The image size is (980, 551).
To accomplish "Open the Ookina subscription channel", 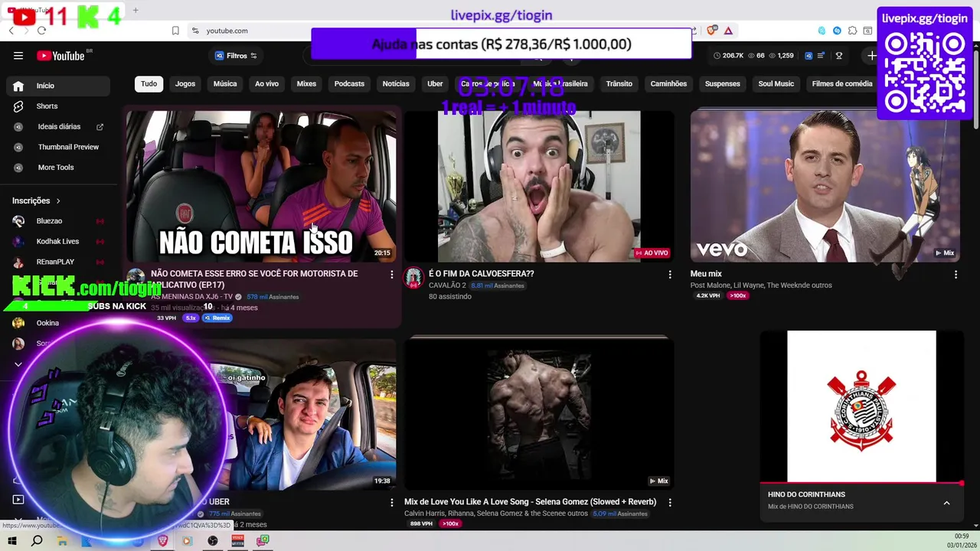I will click(x=58, y=323).
